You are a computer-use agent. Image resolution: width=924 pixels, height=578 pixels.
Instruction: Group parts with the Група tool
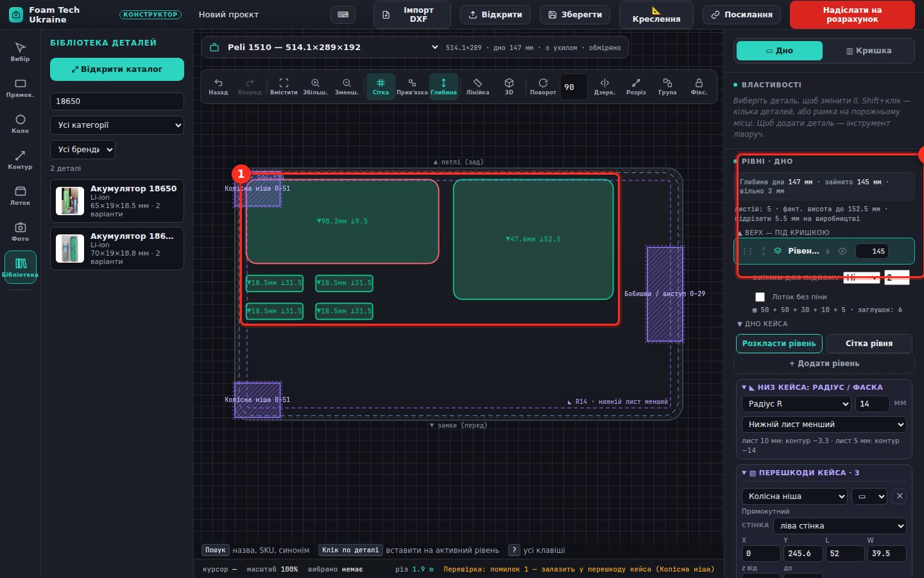(667, 87)
